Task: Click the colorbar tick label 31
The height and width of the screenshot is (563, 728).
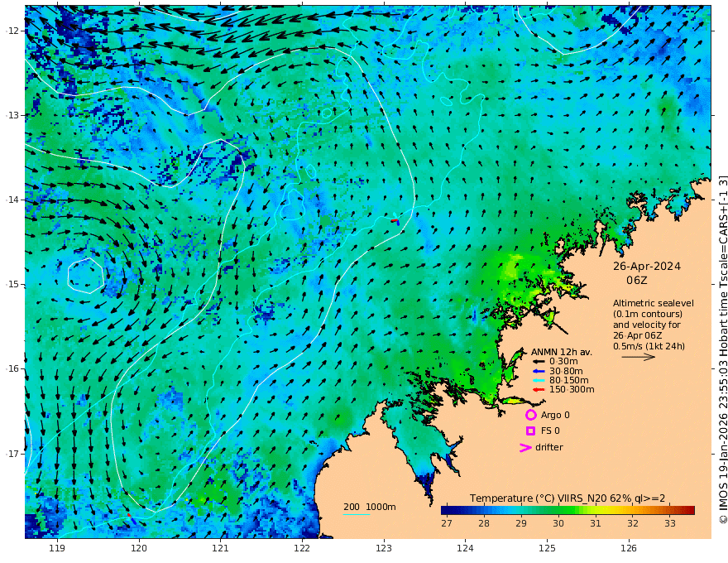Action: (x=596, y=523)
